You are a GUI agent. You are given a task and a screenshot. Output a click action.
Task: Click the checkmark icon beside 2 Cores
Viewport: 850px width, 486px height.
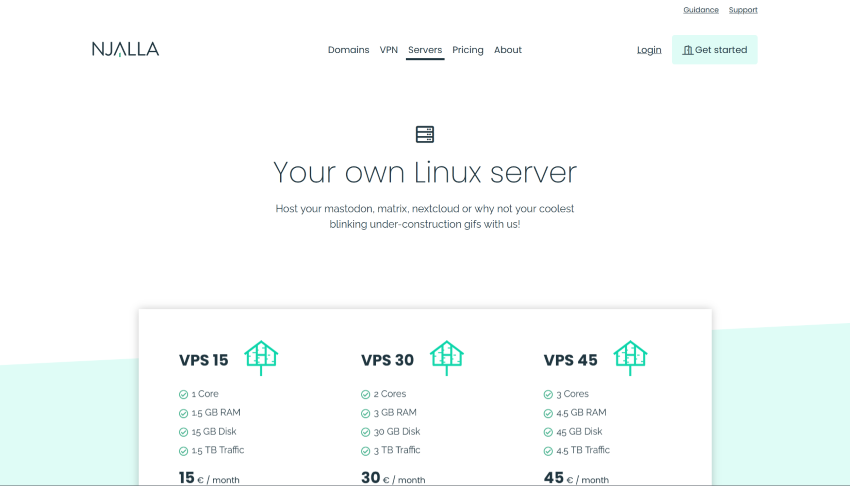coord(366,394)
